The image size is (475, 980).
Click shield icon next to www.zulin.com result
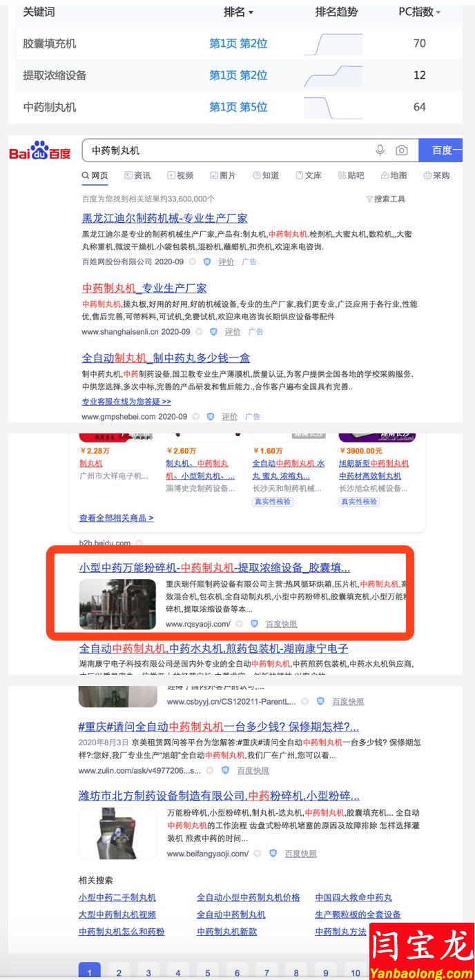point(225,770)
